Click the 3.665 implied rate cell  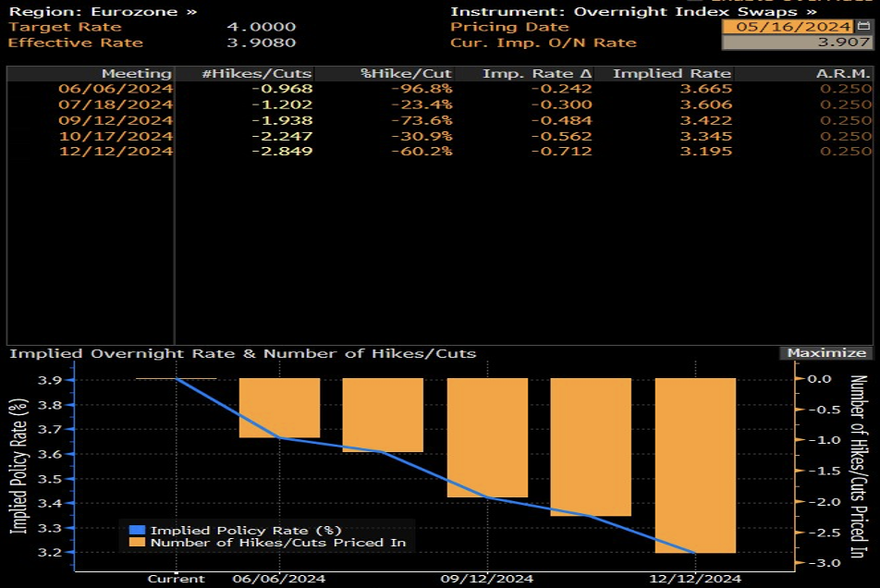pos(706,89)
